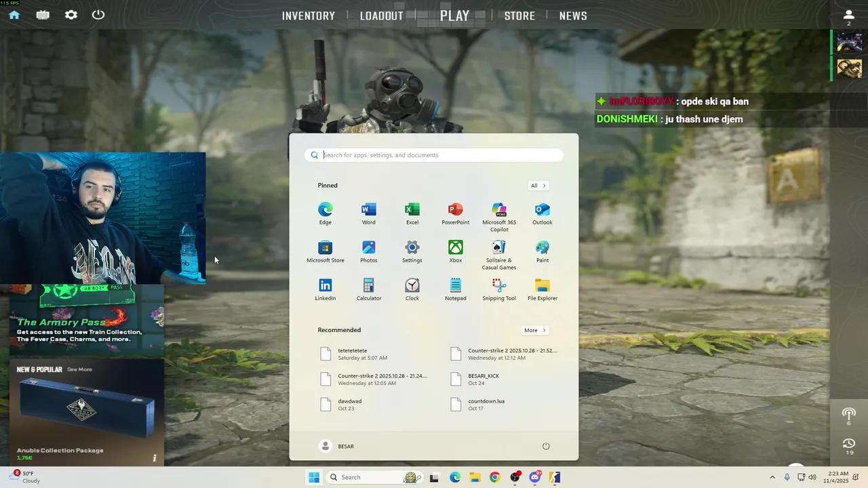Open Task View from taskbar
Screen dimensions: 868x488
[434, 477]
